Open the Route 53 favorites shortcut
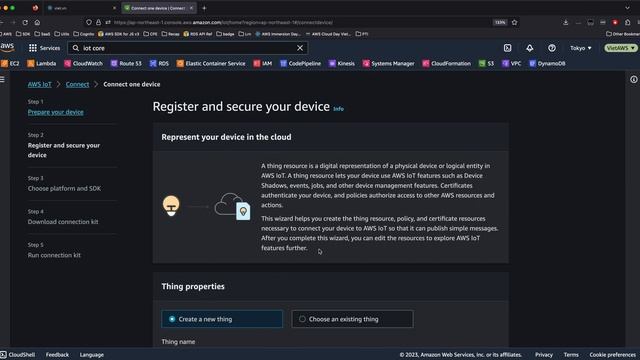 tap(126, 64)
